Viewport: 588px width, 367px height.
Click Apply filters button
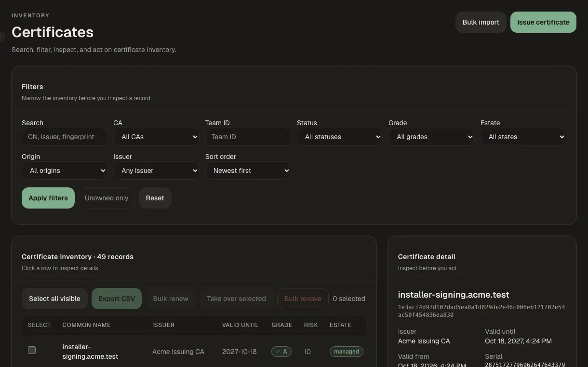[48, 198]
